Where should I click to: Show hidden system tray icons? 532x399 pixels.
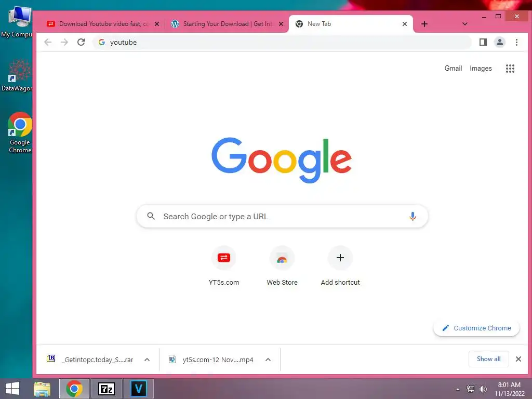point(458,389)
